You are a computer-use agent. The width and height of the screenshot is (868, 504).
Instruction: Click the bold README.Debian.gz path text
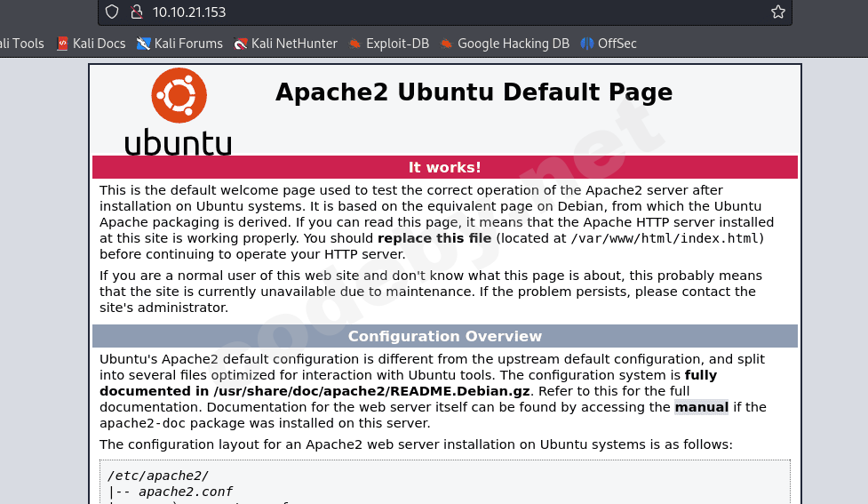[371, 391]
